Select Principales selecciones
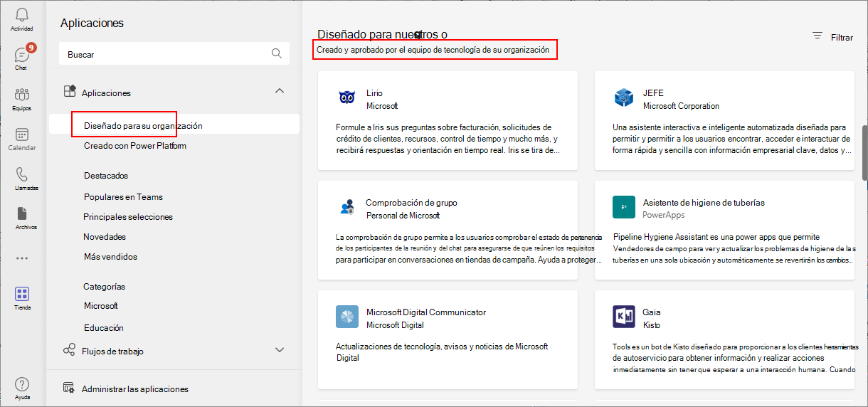 tap(128, 217)
